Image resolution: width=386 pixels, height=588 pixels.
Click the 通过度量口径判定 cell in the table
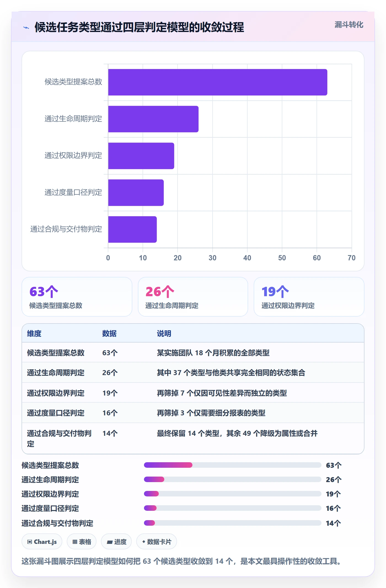click(56, 413)
